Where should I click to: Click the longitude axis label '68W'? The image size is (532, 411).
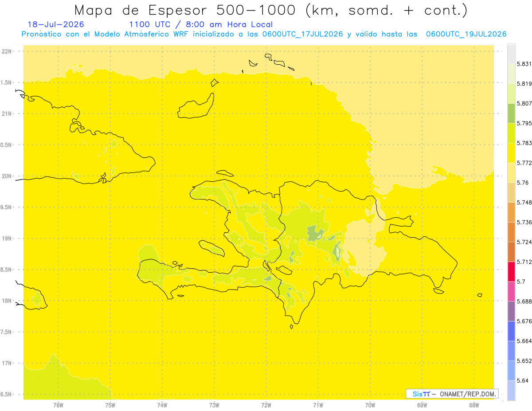(x=474, y=405)
